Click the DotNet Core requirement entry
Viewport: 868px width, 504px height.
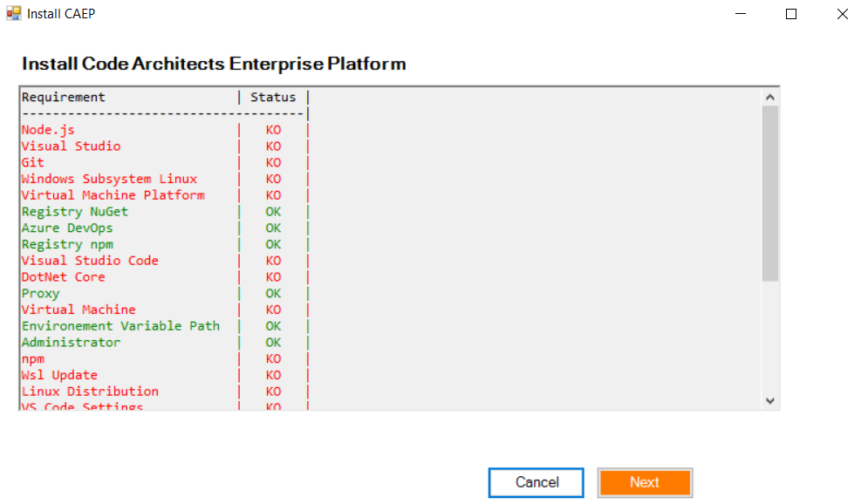(63, 277)
